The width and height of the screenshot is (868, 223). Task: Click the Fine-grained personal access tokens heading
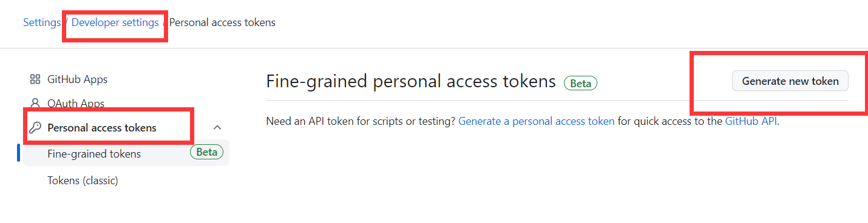pyautogui.click(x=411, y=82)
